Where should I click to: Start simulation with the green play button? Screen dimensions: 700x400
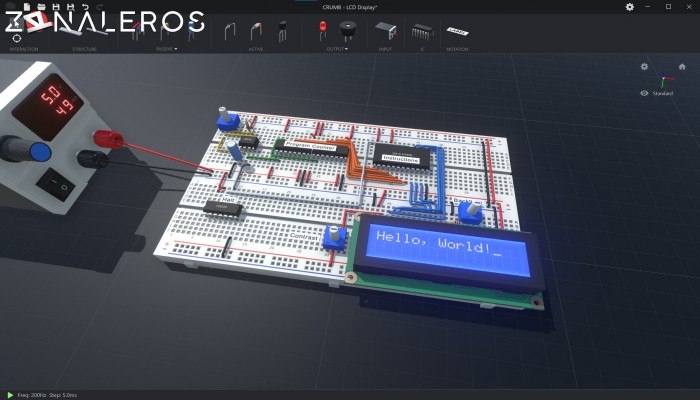pyautogui.click(x=10, y=395)
